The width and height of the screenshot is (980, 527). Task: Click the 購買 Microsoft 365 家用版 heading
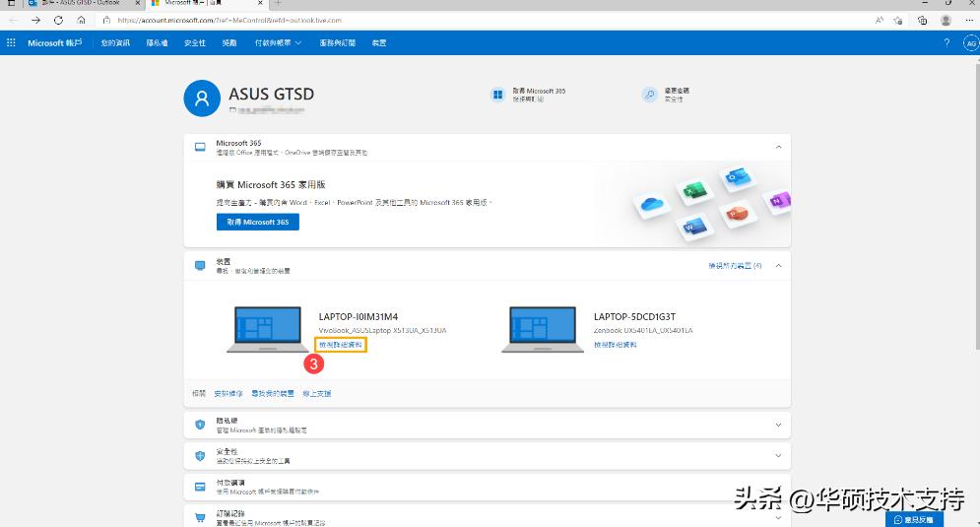coord(271,185)
